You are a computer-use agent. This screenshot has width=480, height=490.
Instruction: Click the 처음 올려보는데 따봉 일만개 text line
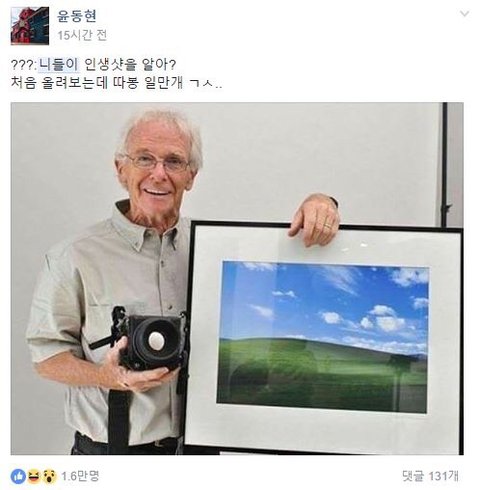[117, 83]
